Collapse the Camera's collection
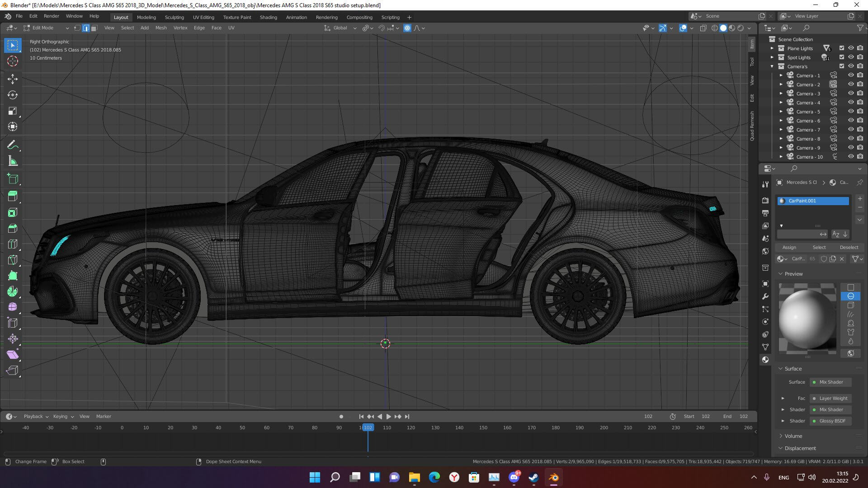 [772, 66]
